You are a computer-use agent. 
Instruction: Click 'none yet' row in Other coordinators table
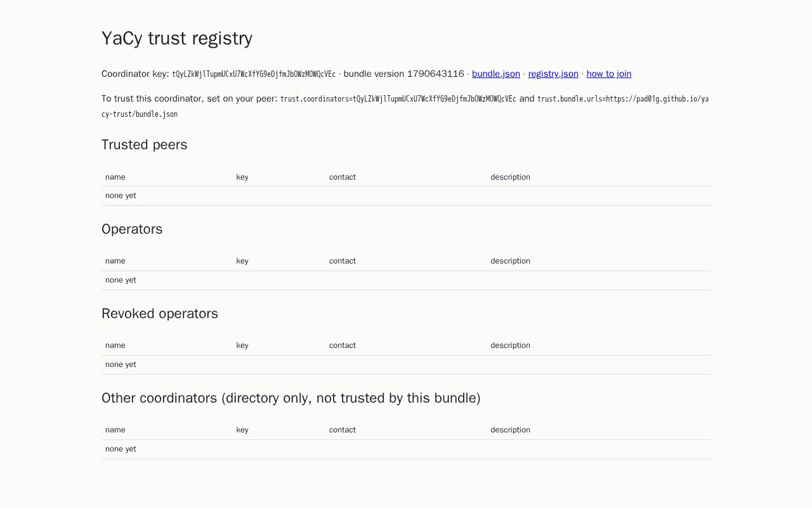[406, 449]
